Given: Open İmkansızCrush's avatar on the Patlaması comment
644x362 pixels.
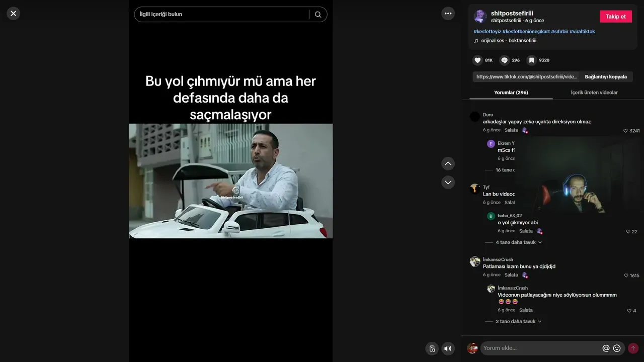Looking at the screenshot, I should pos(475,261).
